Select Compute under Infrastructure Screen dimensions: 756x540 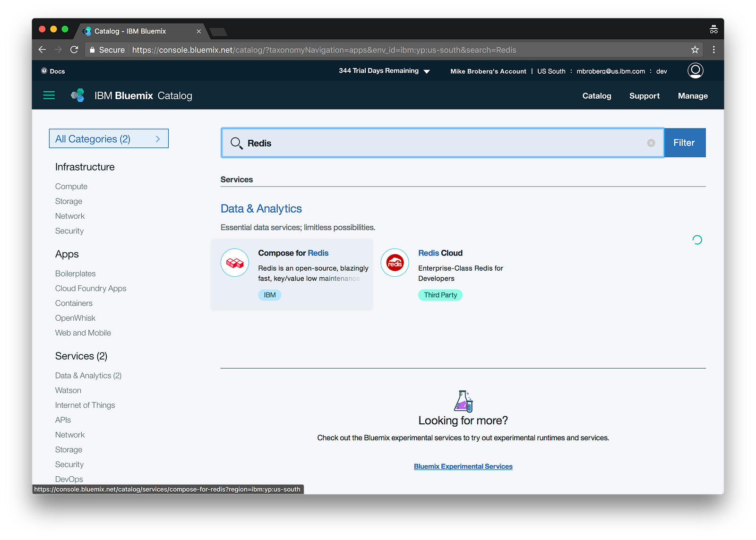coord(71,187)
